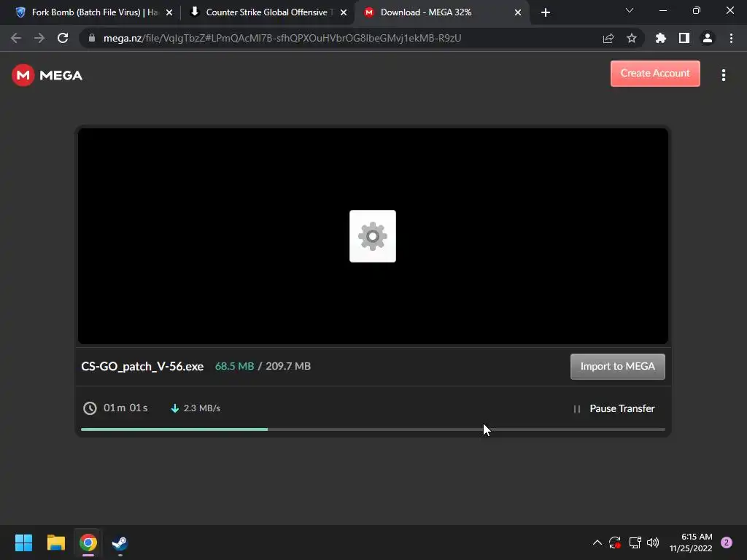
Task: Close the Counter Strike tab
Action: coord(344,12)
